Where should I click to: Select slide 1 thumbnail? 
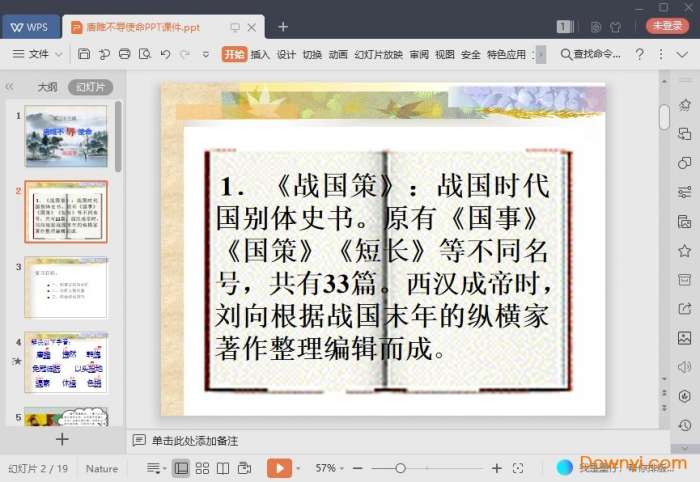click(x=66, y=136)
